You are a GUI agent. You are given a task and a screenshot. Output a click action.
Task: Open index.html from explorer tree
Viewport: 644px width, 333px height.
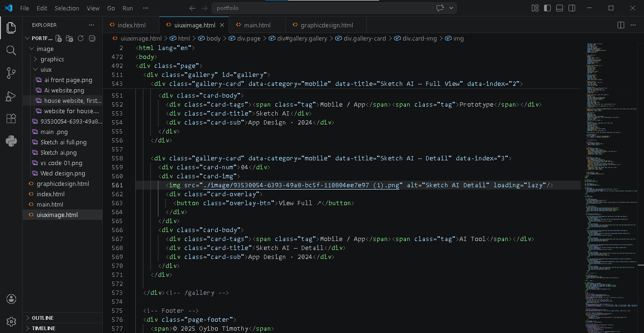click(50, 194)
